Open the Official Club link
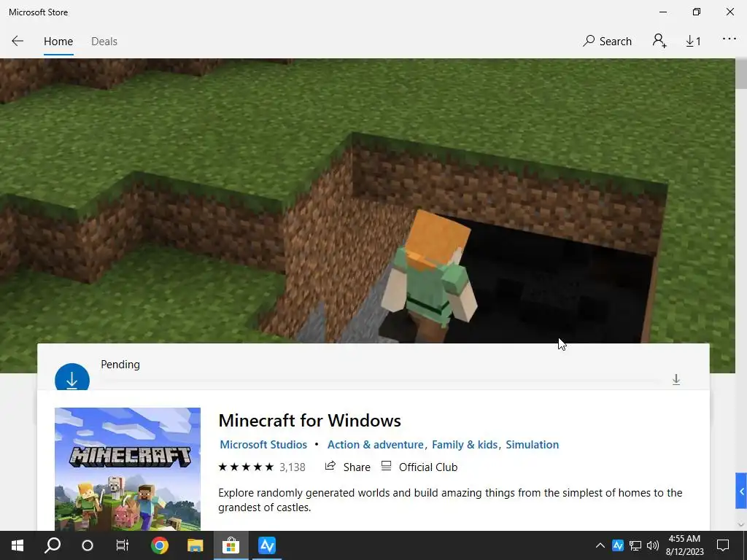The width and height of the screenshot is (747, 560). [x=427, y=467]
